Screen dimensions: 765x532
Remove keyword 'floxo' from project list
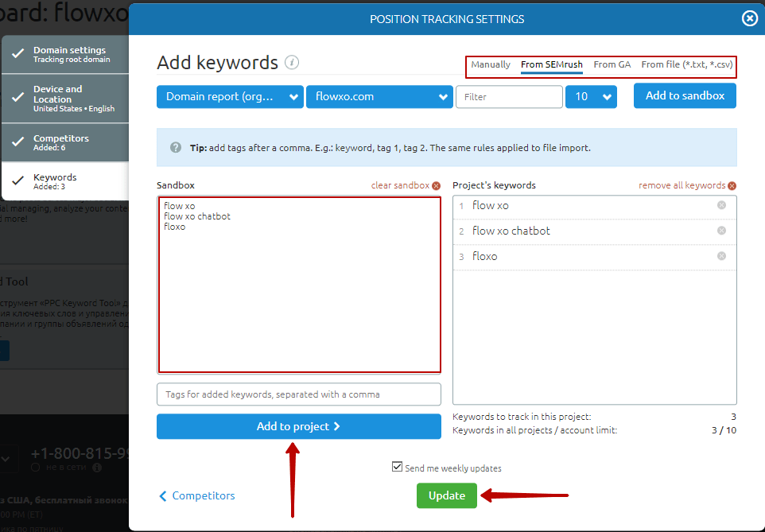(721, 256)
